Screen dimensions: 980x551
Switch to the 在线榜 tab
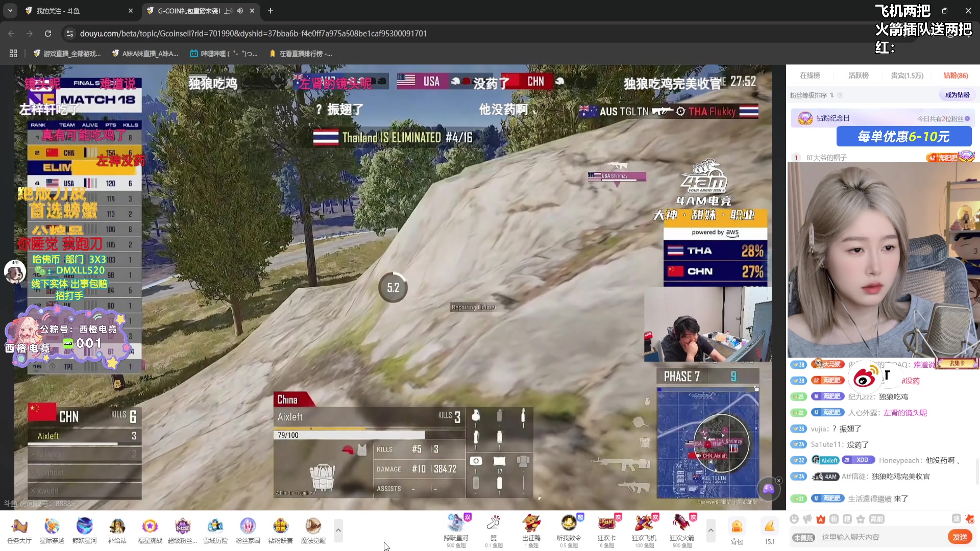(x=810, y=76)
